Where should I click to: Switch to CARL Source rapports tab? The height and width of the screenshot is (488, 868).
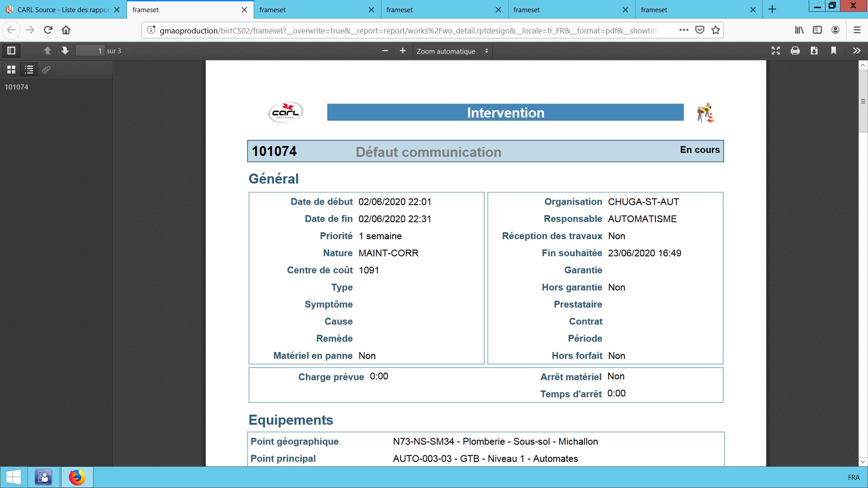pyautogui.click(x=59, y=9)
